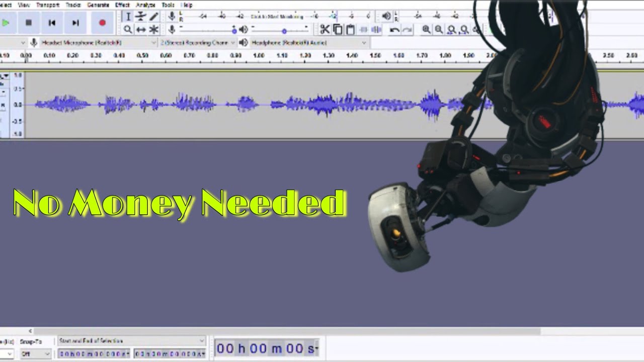Fit the selection to the window width
644x362 pixels.
pos(452,30)
